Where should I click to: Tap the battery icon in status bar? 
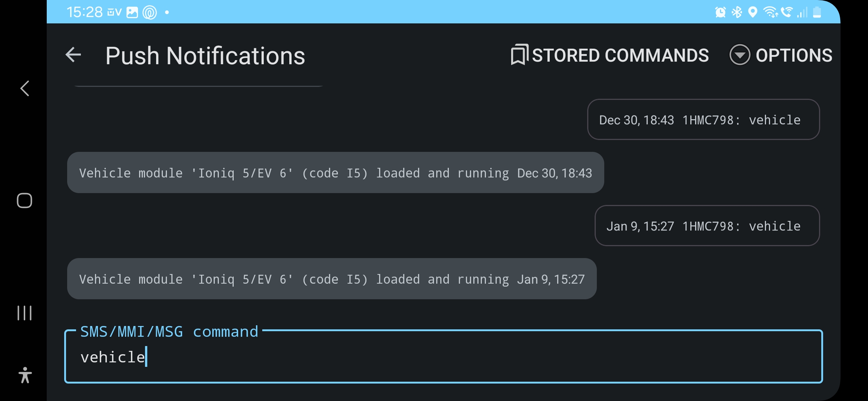817,12
